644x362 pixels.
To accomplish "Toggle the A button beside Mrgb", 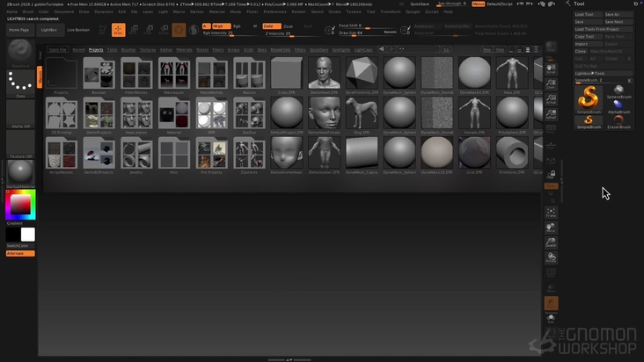I will 206,26.
